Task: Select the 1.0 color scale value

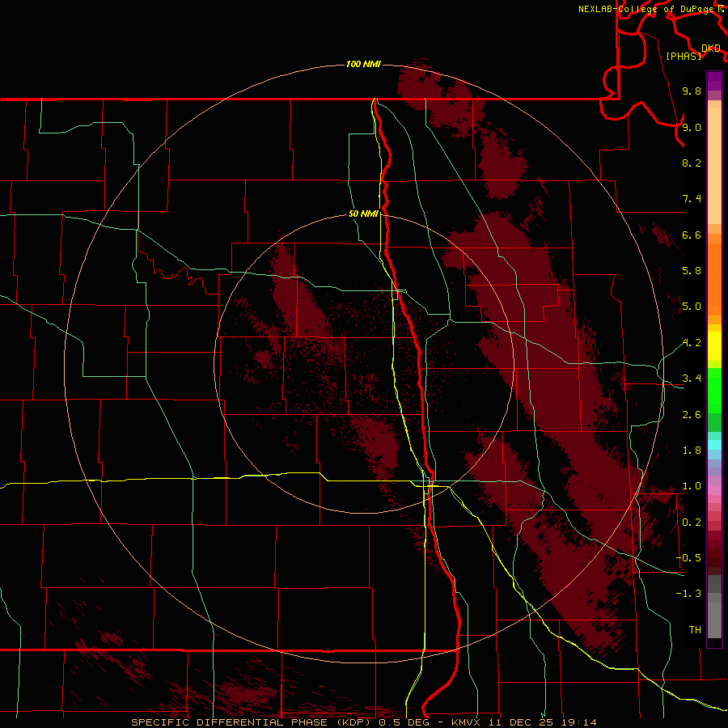Action: [692, 486]
